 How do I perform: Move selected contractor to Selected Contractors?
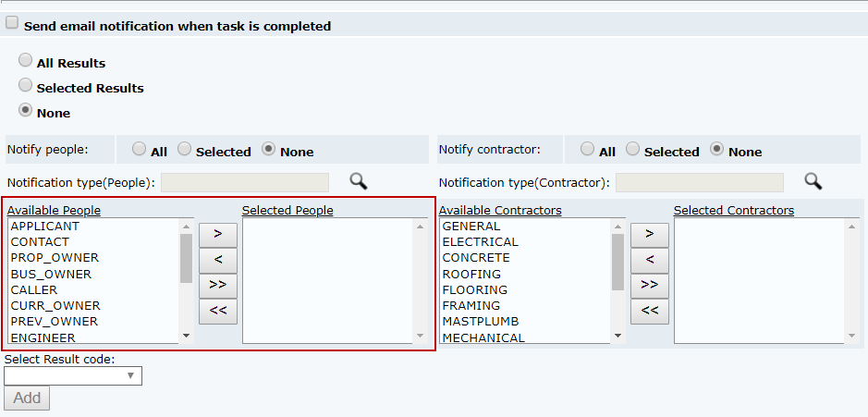[650, 234]
